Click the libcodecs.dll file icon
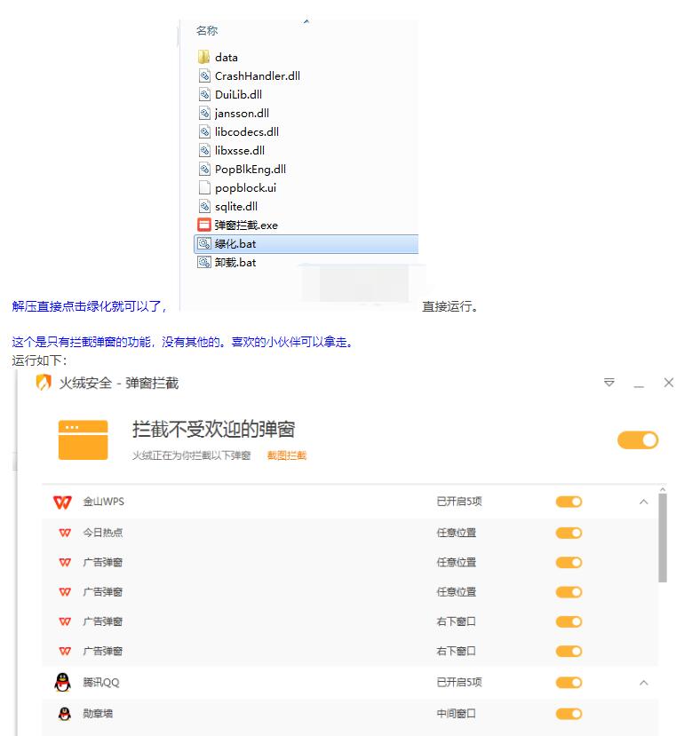Viewport: 700px width, 736px height. pyautogui.click(x=204, y=132)
